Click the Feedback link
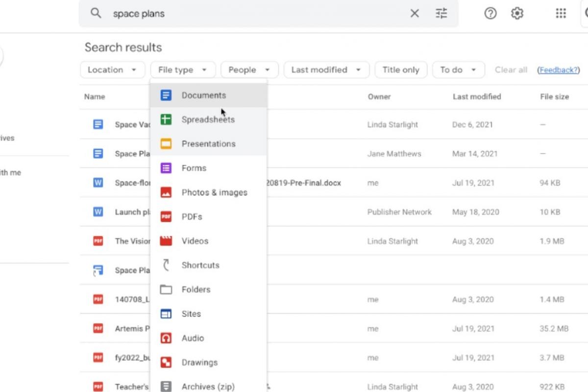Screen dimensions: 588x392 [x=558, y=70]
